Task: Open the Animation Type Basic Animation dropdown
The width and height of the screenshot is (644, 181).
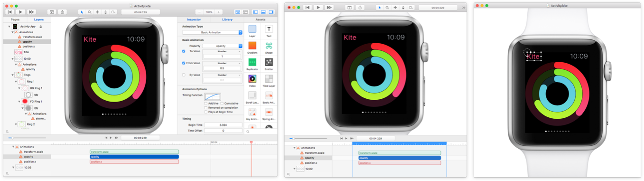Action: click(x=212, y=32)
